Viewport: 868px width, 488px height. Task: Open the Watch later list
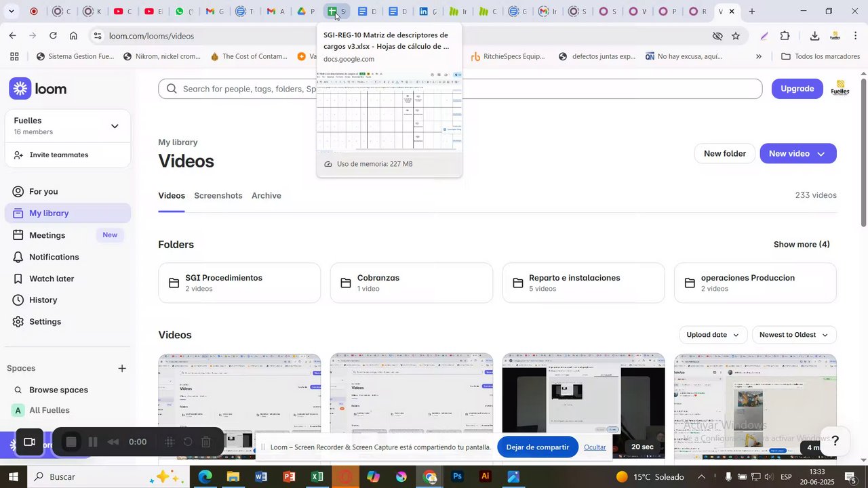pos(52,279)
